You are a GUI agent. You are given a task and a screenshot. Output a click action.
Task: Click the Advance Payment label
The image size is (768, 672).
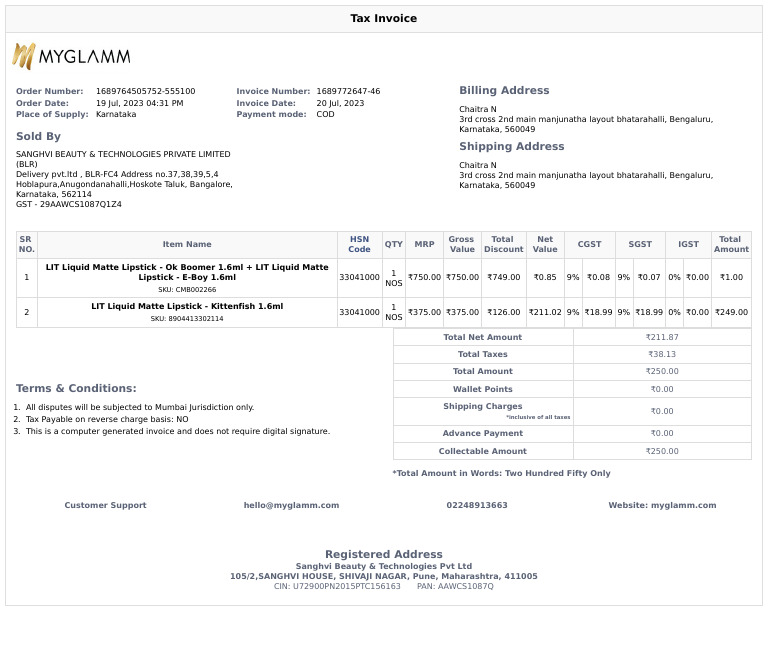482,433
